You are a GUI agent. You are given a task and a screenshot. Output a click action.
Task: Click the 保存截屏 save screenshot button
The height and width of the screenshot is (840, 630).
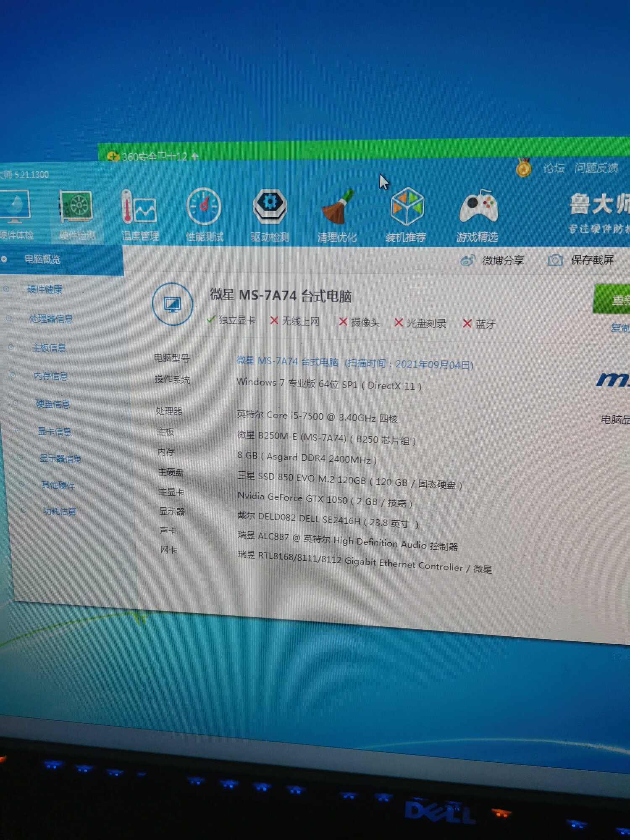click(581, 260)
